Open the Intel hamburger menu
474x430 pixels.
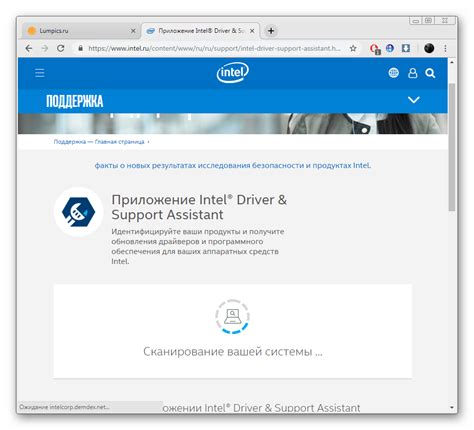[40, 73]
